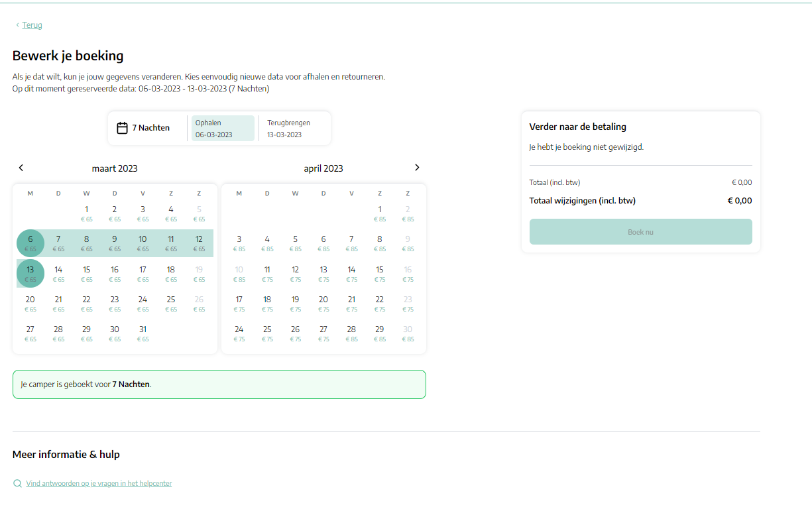Screen dimensions: 812x515
Task: Choose April 13 in the calendar
Action: click(323, 274)
